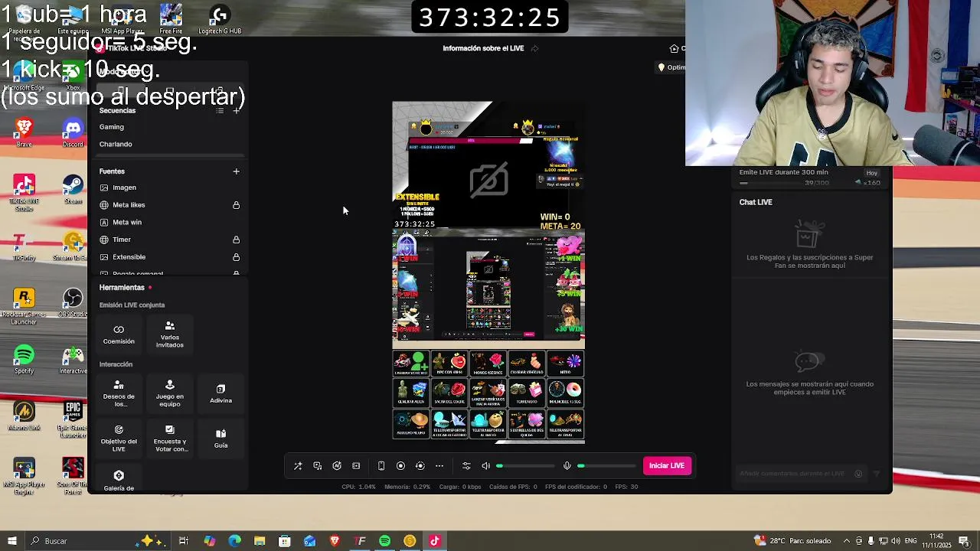Adjust the microphone volume slider

point(607,465)
